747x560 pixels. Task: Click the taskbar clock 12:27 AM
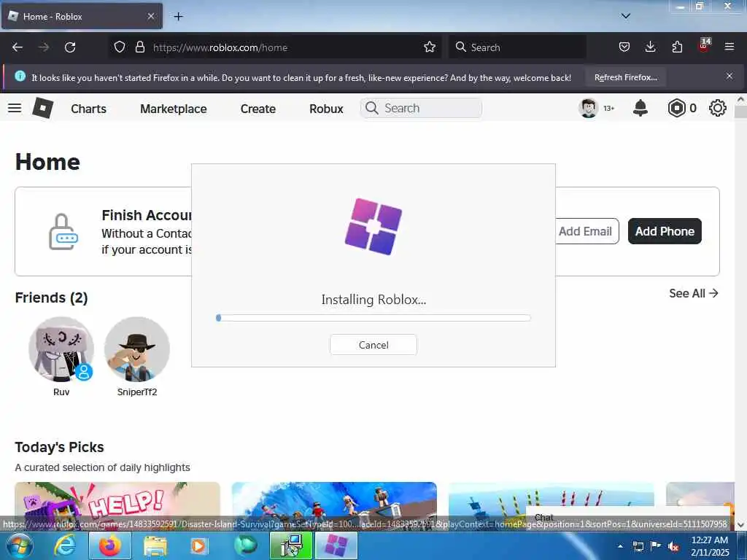coord(710,540)
